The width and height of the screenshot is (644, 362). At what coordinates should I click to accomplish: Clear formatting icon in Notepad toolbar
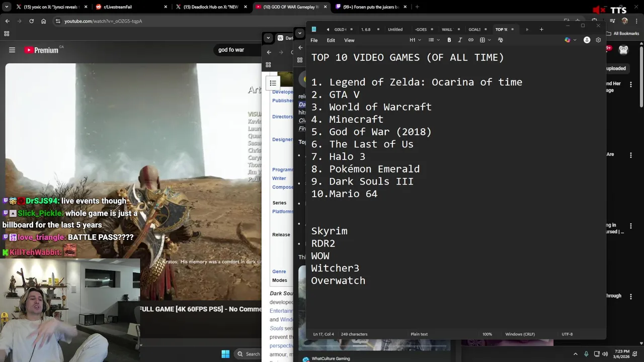click(x=500, y=40)
